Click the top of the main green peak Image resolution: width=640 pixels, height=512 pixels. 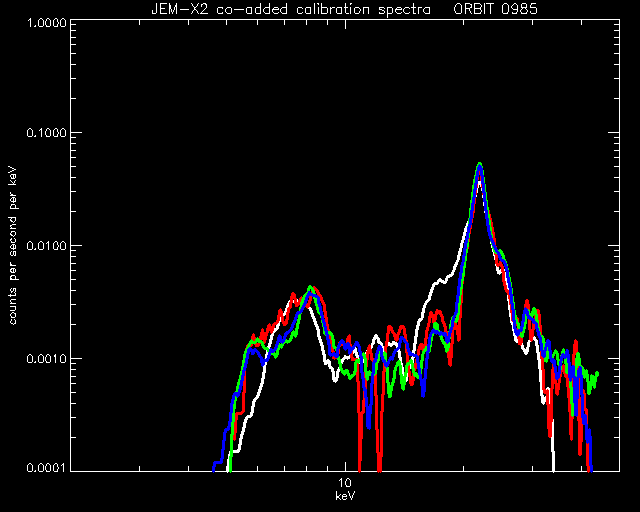coord(480,164)
